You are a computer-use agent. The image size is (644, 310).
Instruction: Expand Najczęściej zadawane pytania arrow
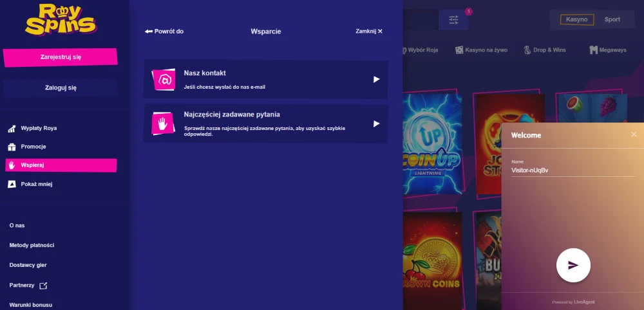(x=377, y=124)
